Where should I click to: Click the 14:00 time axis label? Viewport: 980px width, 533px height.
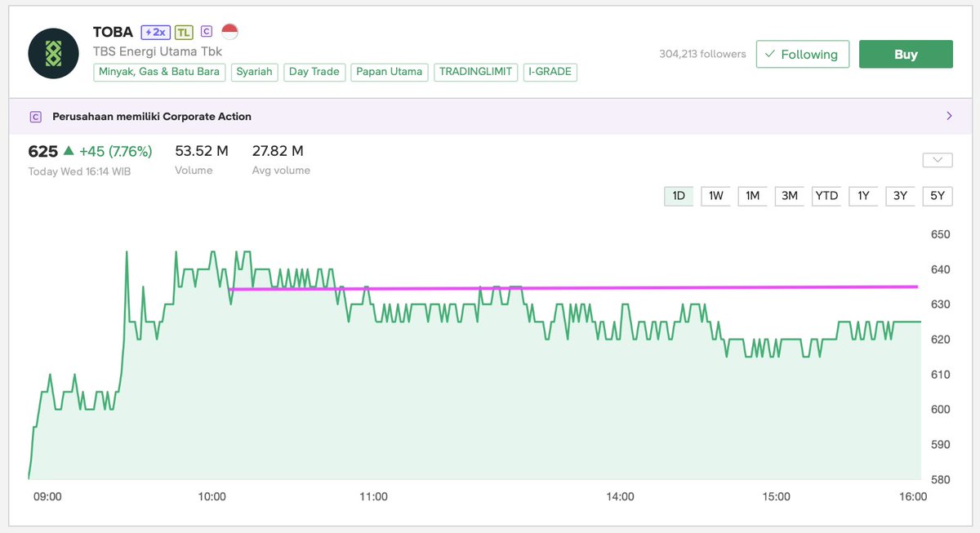coord(620,496)
